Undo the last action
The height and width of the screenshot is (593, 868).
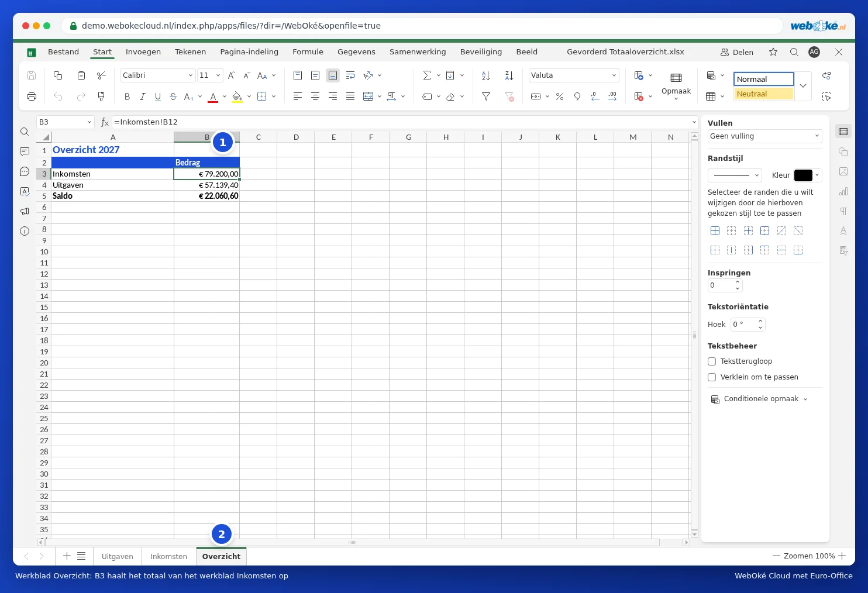click(58, 96)
